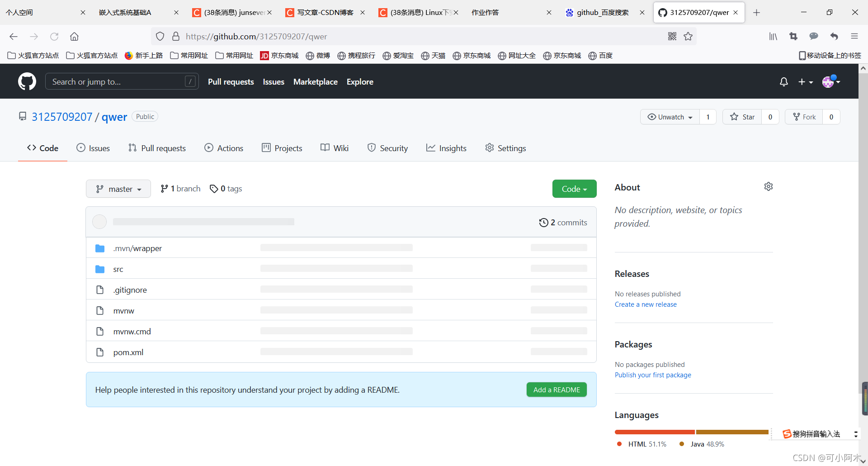Open the Unwatch options dropdown
Screen dimensions: 868x466
tap(670, 117)
